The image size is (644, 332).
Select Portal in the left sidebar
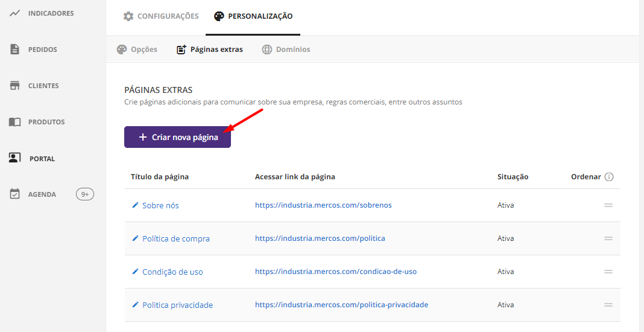(42, 159)
